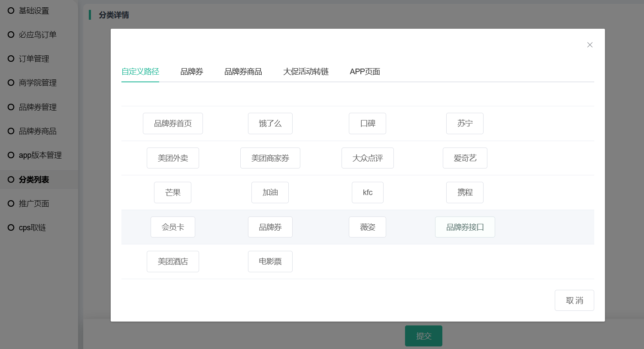The image size is (644, 349).
Task: Switch to the 品牌券 tab
Action: [192, 72]
